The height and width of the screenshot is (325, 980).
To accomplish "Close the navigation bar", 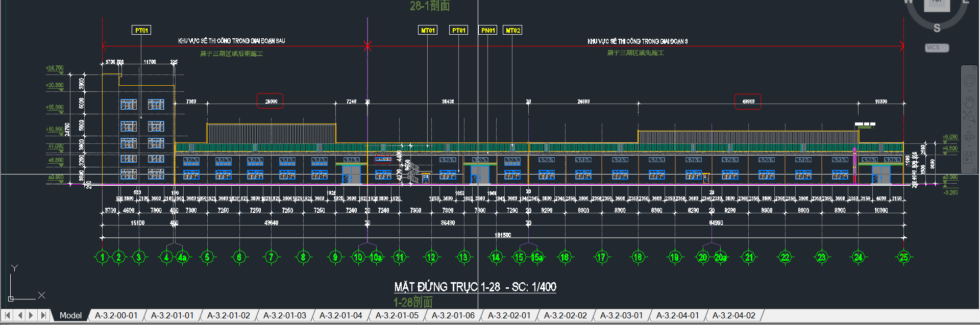I will [x=975, y=68].
